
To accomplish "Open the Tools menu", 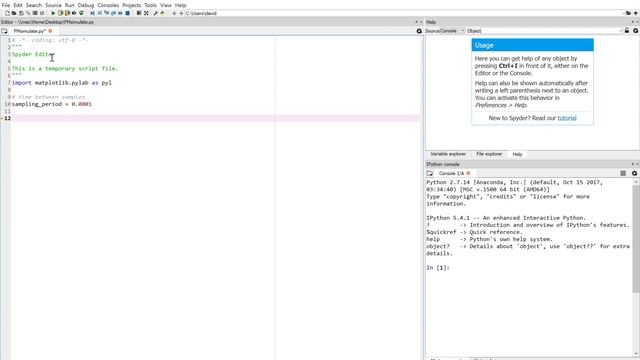I will [x=150, y=5].
